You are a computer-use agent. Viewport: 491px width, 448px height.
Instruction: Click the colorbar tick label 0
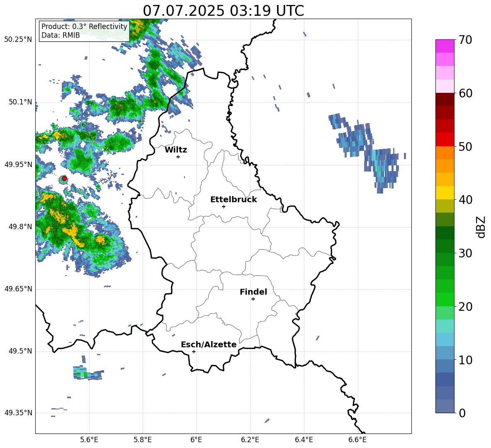point(462,413)
